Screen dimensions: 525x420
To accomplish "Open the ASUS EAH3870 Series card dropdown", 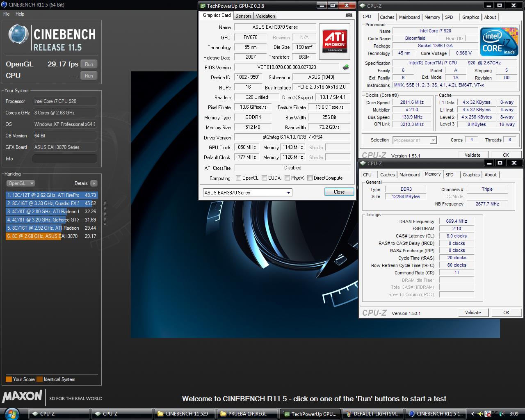I will (x=247, y=192).
